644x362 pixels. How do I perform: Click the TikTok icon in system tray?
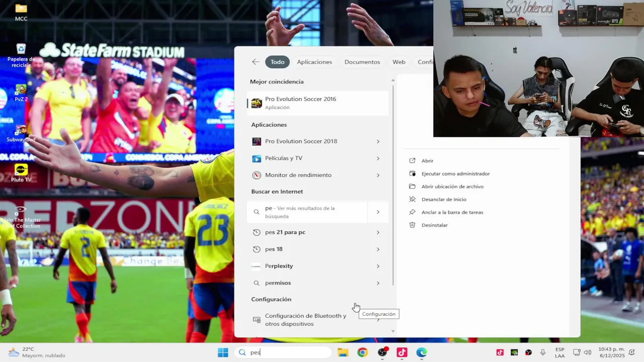coord(500,352)
